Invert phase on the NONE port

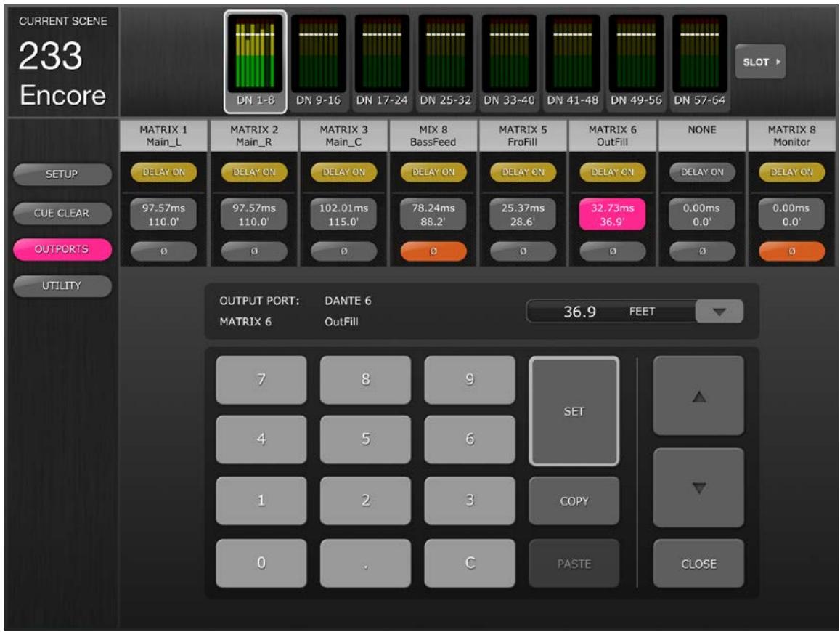[x=702, y=251]
